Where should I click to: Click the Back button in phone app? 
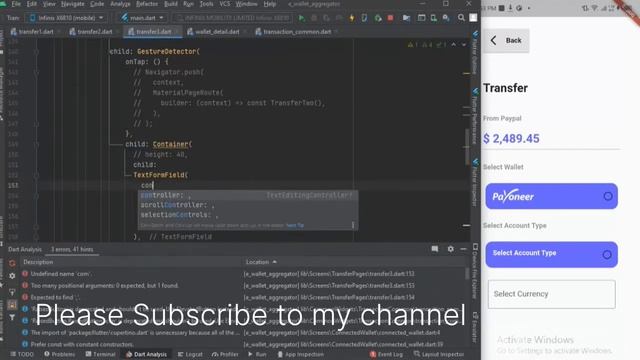pos(506,40)
